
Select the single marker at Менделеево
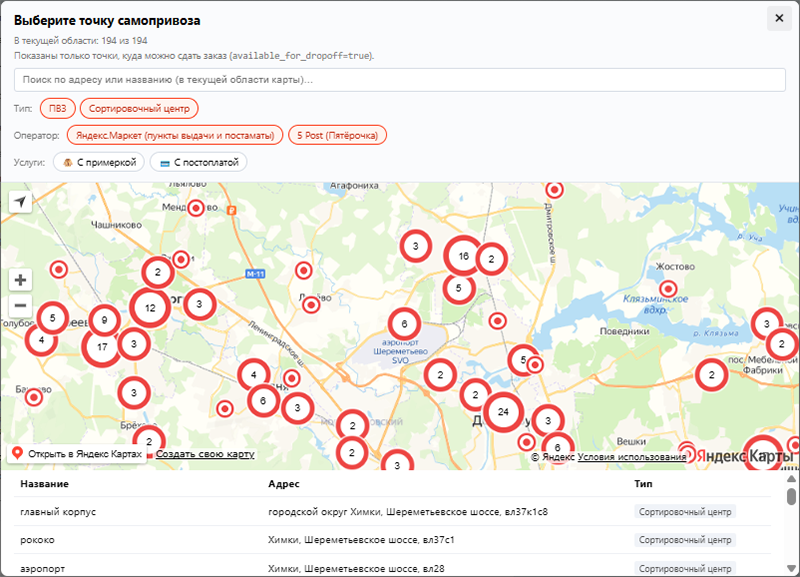click(196, 208)
